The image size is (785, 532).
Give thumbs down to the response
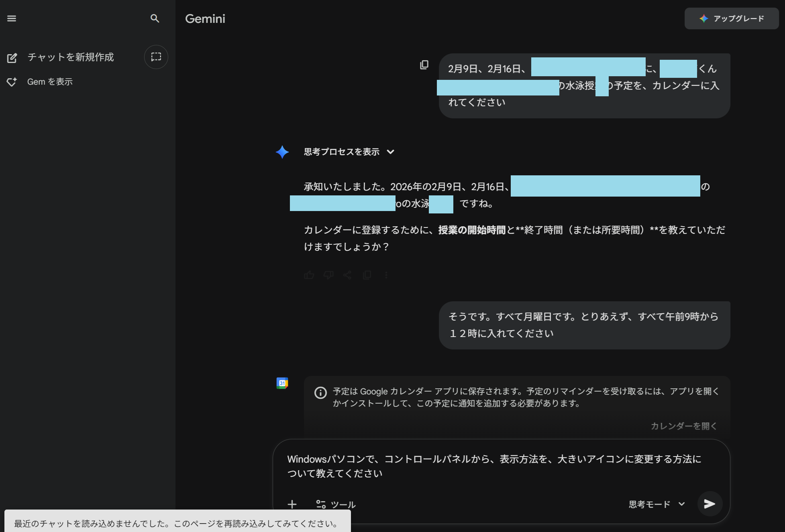click(x=328, y=275)
